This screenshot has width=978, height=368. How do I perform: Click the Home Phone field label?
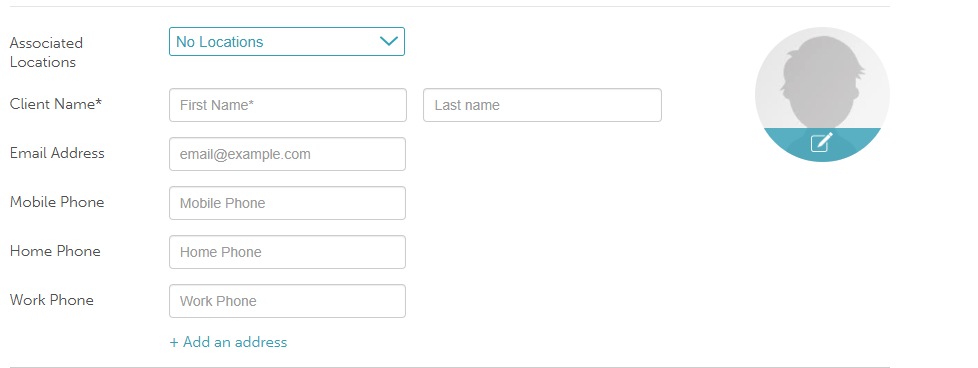[55, 251]
